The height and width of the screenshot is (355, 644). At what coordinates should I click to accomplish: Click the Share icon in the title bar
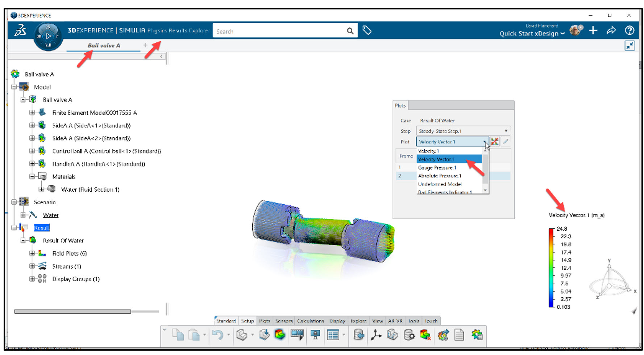(x=611, y=30)
